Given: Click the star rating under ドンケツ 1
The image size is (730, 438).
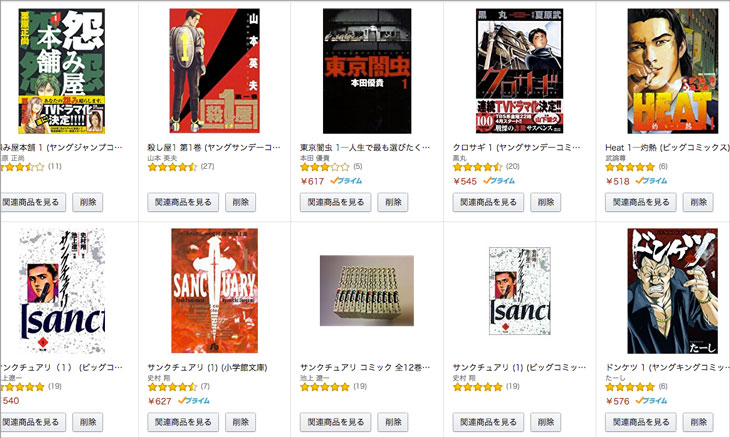Looking at the screenshot, I should point(630,387).
